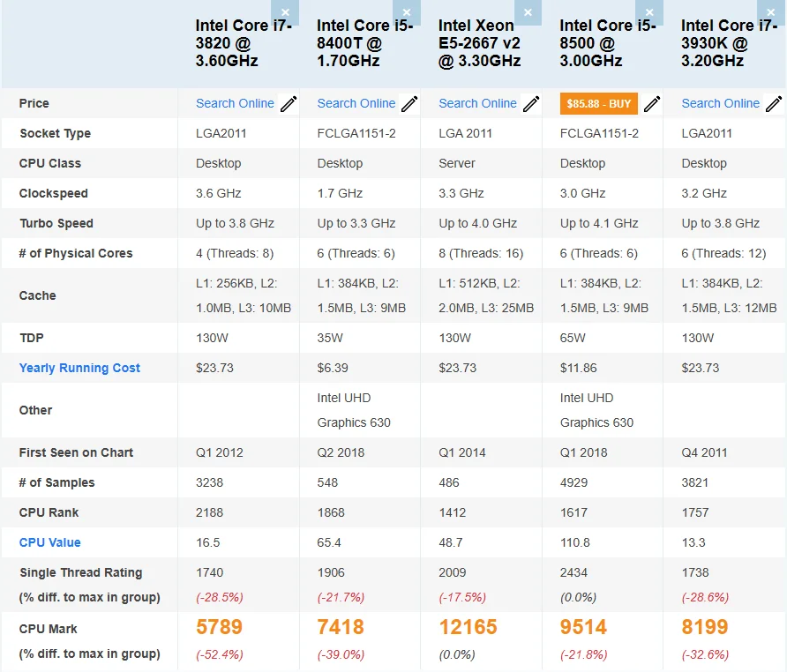Open the CPU Value link
This screenshot has width=787, height=672.
[x=49, y=542]
